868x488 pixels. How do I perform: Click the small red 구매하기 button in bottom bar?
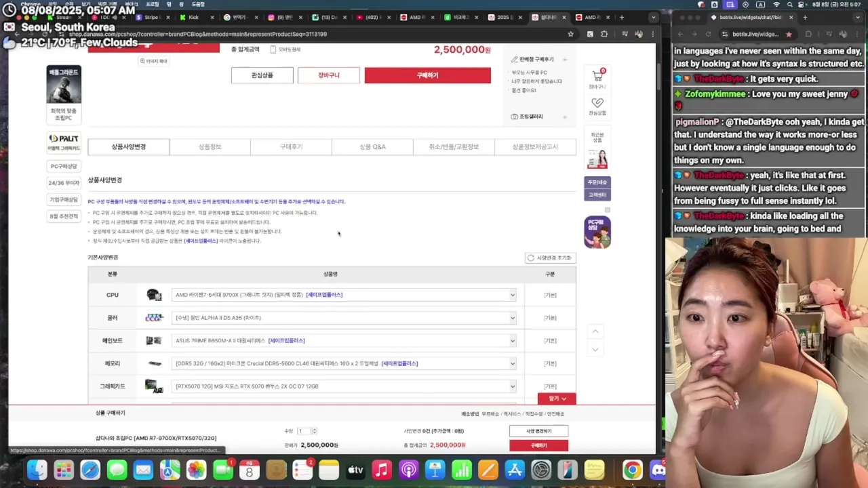pyautogui.click(x=538, y=445)
